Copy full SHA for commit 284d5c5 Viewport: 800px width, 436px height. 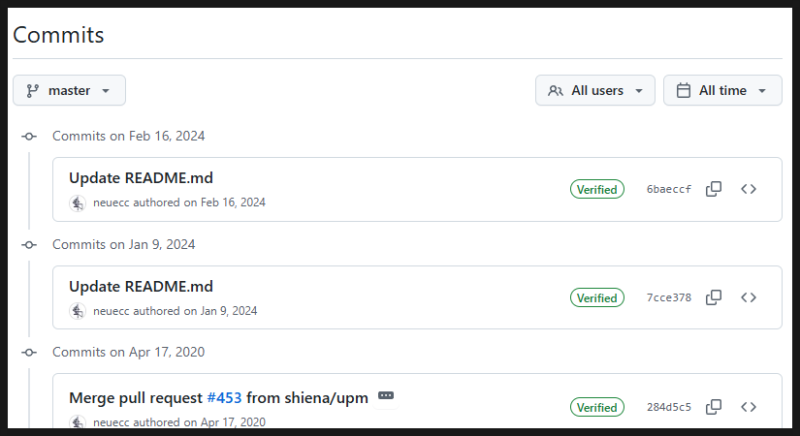[x=714, y=407]
